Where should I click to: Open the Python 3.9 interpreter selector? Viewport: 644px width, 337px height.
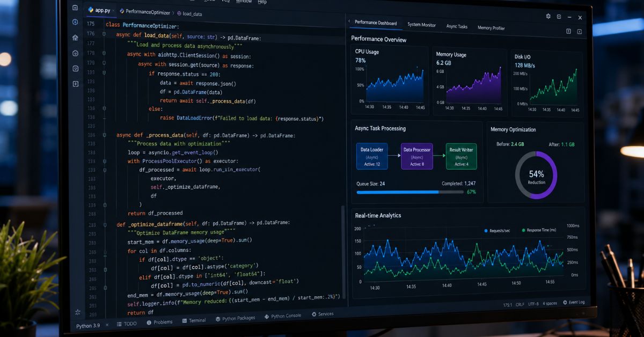point(88,326)
